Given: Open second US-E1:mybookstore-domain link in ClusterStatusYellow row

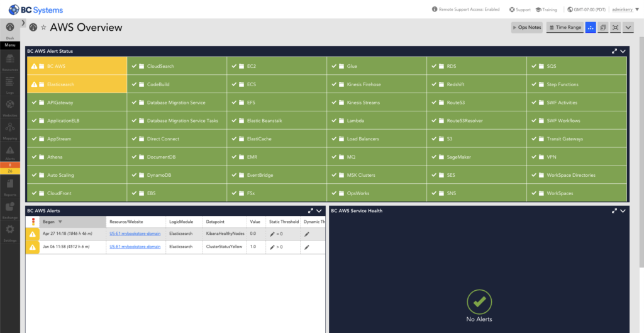Looking at the screenshot, I should (x=135, y=247).
